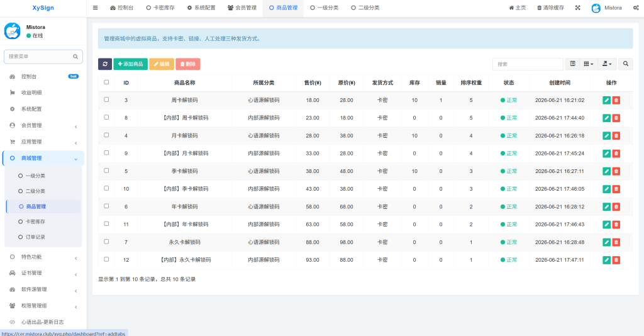
Task: Expand 证书管理 in the sidebar
Action: pos(43,273)
